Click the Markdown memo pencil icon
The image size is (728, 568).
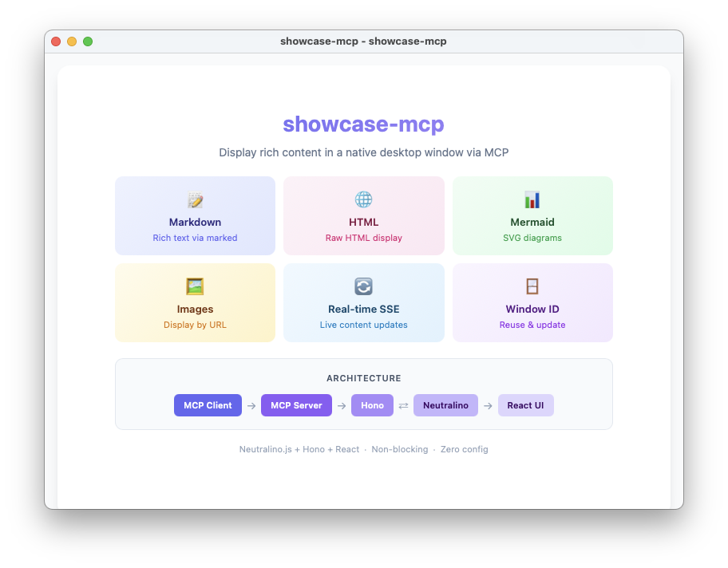click(195, 199)
